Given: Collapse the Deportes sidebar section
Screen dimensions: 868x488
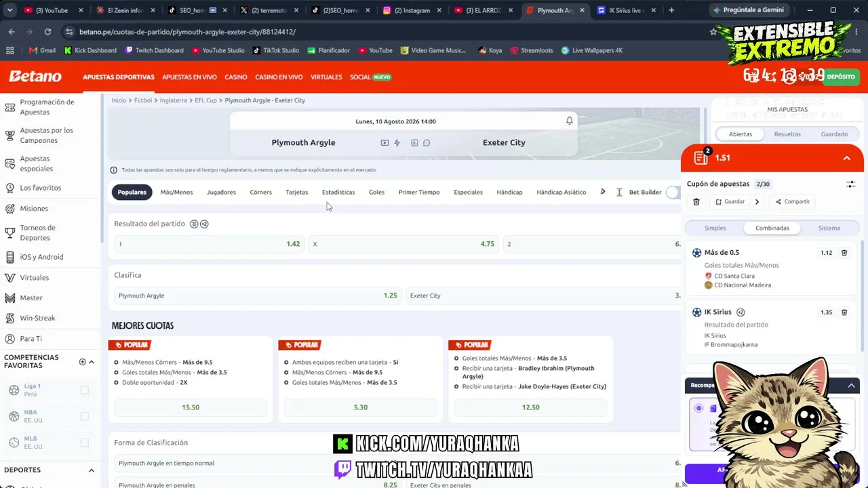Looking at the screenshot, I should coord(92,470).
